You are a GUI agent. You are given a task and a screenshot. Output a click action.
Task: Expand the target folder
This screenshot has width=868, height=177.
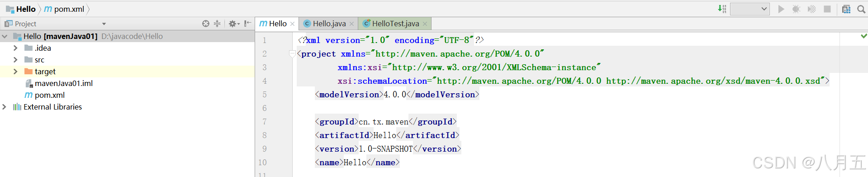pos(15,72)
